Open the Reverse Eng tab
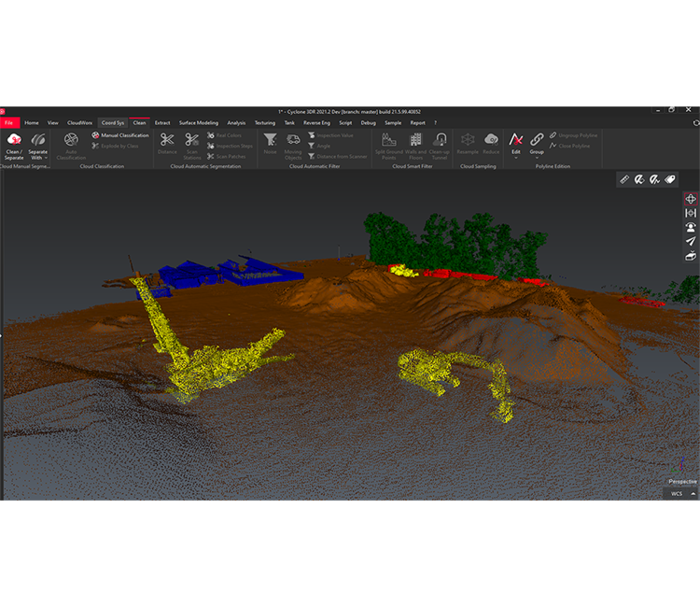 click(x=317, y=123)
